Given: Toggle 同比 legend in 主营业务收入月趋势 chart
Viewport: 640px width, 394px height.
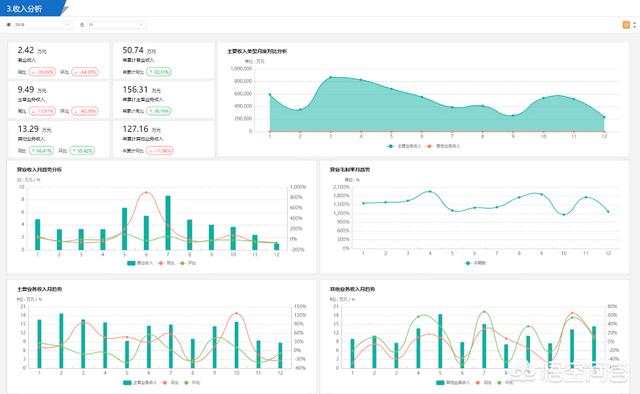Looking at the screenshot, I should (170, 383).
